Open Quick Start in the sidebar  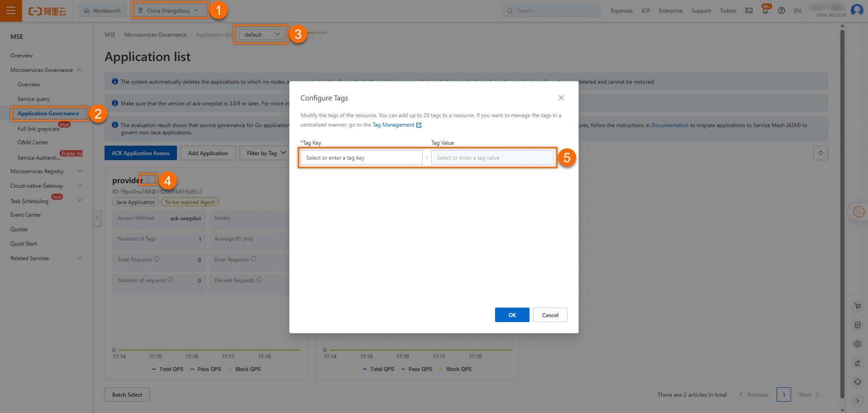[x=24, y=244]
